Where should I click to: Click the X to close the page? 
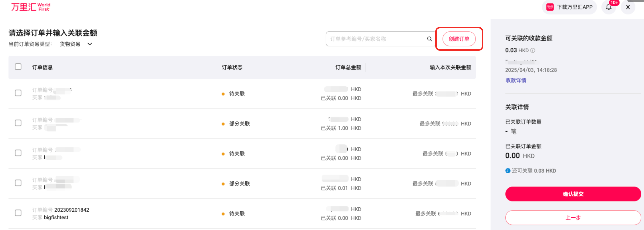point(628,7)
